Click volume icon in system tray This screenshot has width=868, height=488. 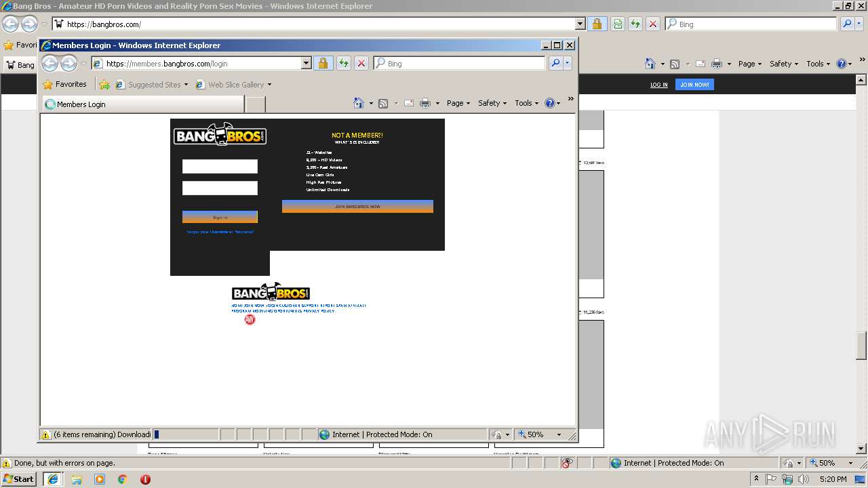[x=804, y=479]
